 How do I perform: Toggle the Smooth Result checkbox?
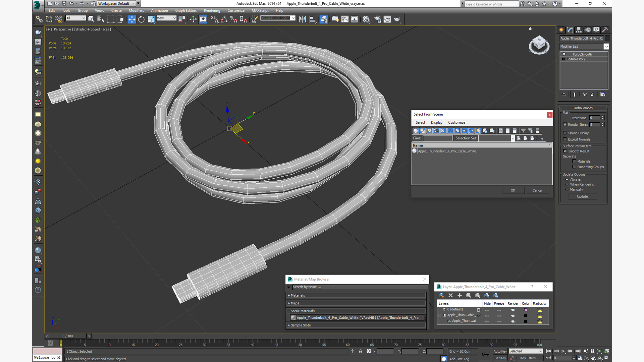click(565, 151)
